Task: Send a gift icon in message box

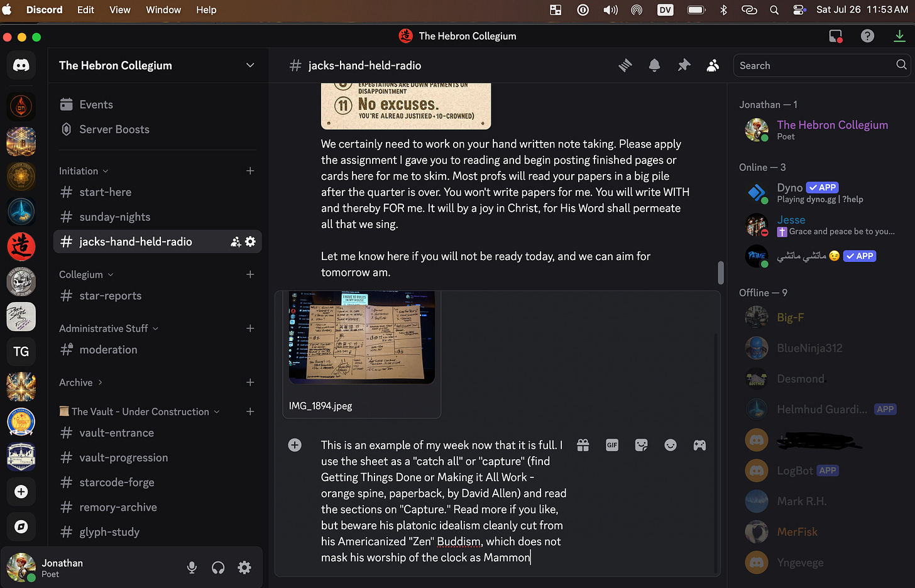Action: click(x=583, y=445)
